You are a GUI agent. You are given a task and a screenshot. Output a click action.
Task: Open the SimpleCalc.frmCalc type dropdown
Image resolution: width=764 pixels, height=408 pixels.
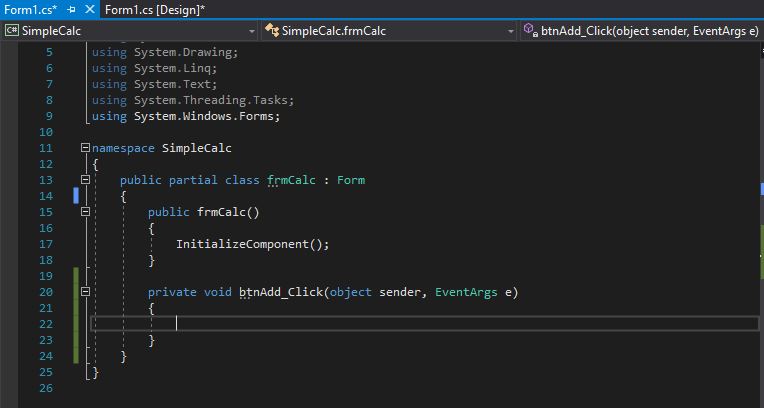point(510,31)
